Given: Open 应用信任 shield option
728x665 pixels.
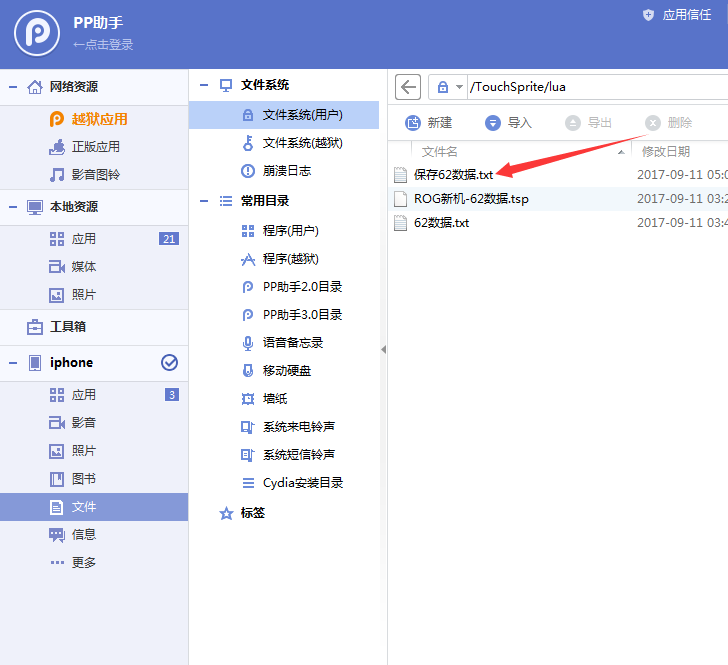Looking at the screenshot, I should pos(677,15).
